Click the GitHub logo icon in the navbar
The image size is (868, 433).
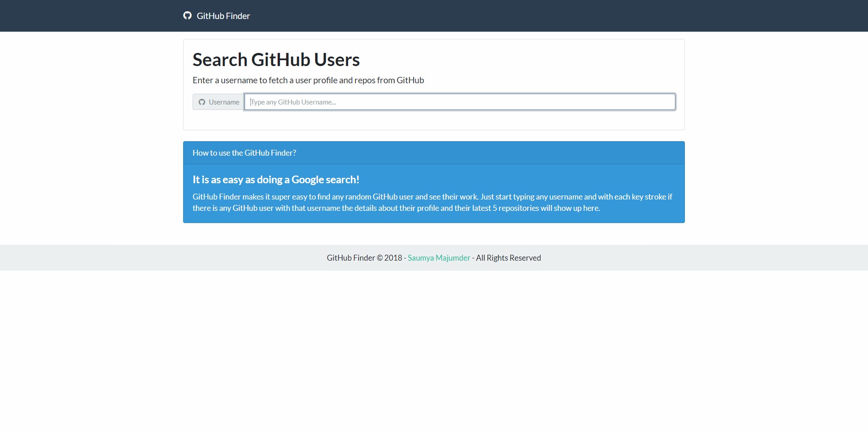pos(187,16)
